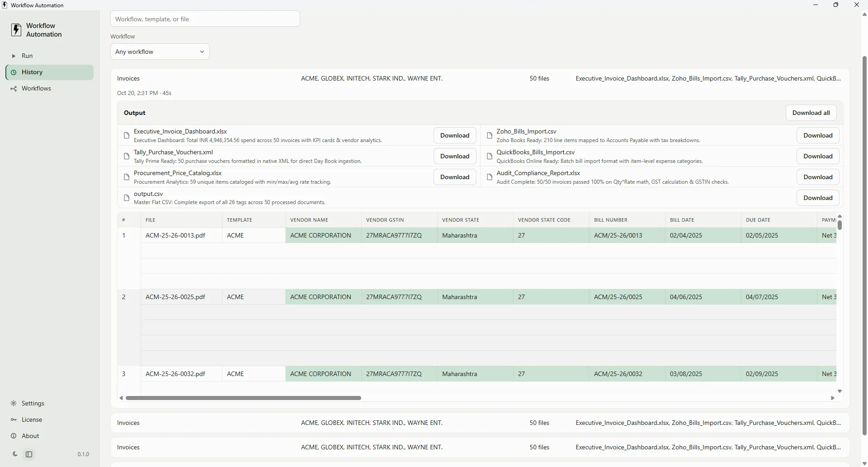
Task: Click the History clock icon
Action: click(x=14, y=72)
